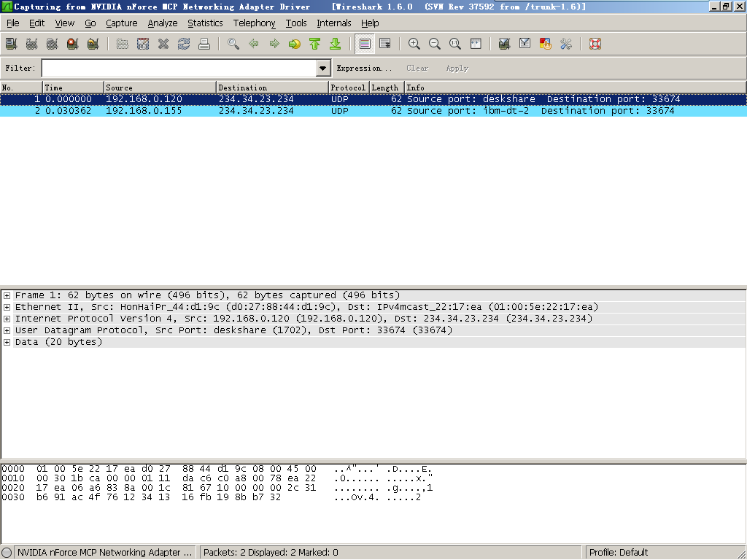Start a new live capture
747x560 pixels.
pos(53,44)
